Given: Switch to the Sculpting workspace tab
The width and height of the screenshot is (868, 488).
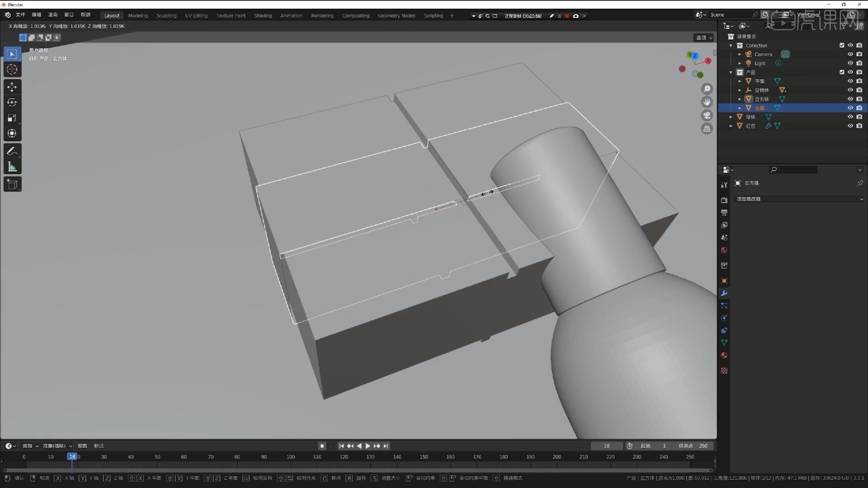Looking at the screenshot, I should pyautogui.click(x=166, y=15).
